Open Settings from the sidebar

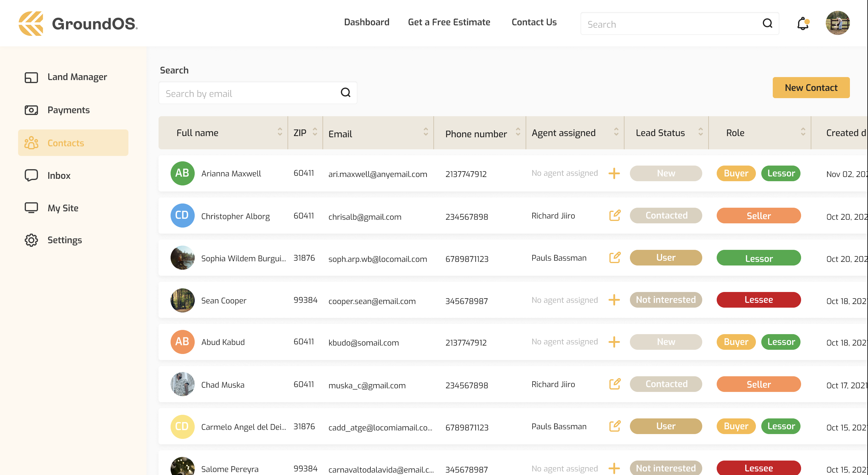point(64,240)
